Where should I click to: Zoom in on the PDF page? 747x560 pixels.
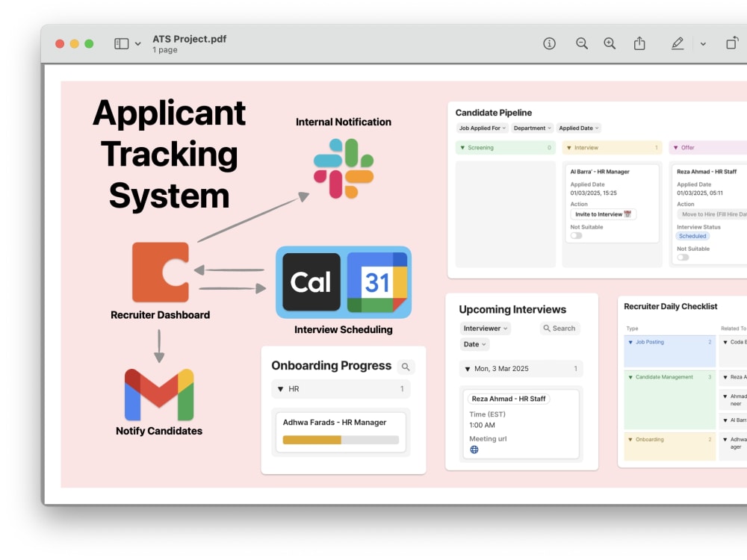tap(610, 44)
